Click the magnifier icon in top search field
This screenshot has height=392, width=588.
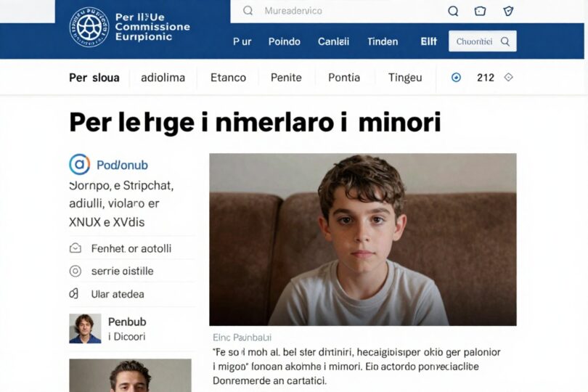248,10
